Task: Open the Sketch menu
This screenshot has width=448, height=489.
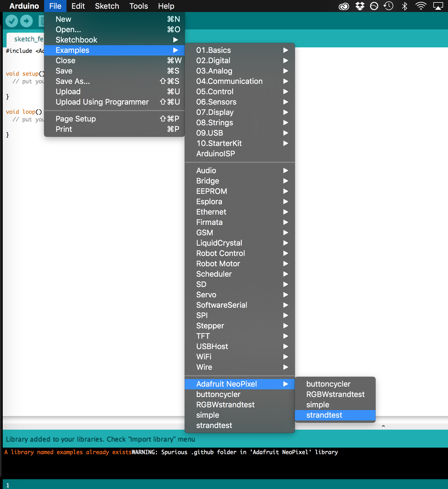Action: tap(107, 6)
